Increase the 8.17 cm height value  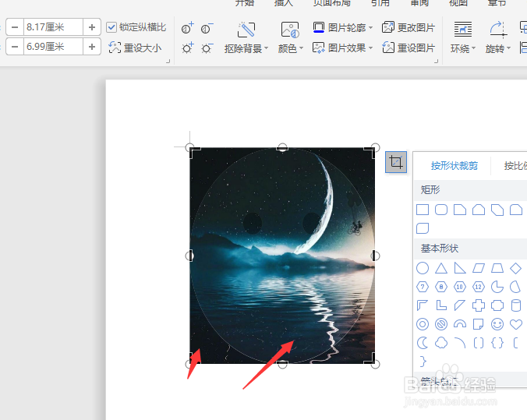click(92, 26)
